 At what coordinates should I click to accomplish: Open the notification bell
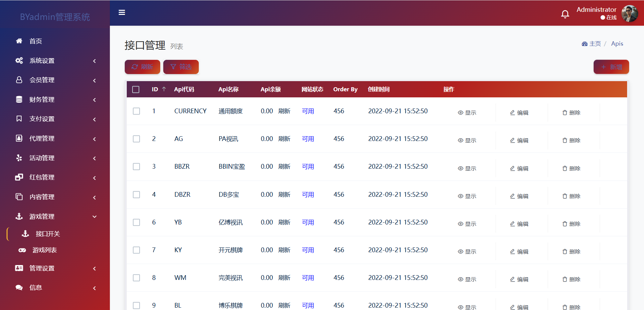click(x=565, y=14)
